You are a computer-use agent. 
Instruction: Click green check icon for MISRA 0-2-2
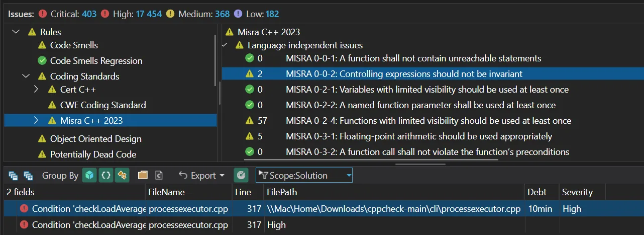point(250,105)
